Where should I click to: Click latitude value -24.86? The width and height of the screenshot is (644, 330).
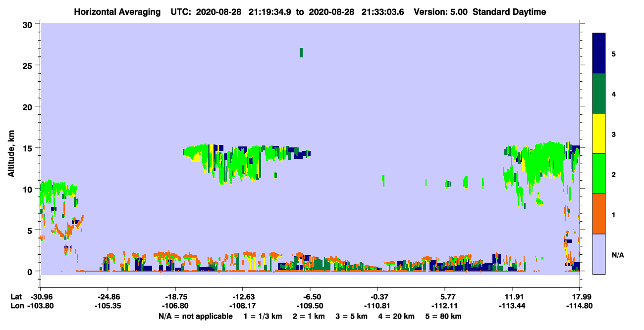108,297
